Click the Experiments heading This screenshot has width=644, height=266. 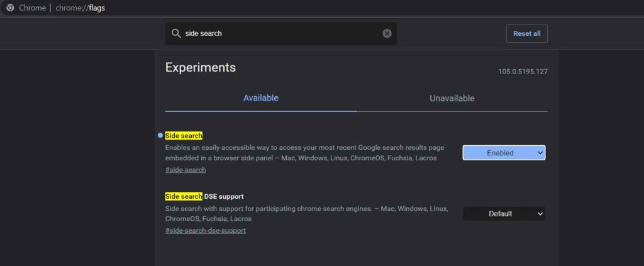point(201,67)
